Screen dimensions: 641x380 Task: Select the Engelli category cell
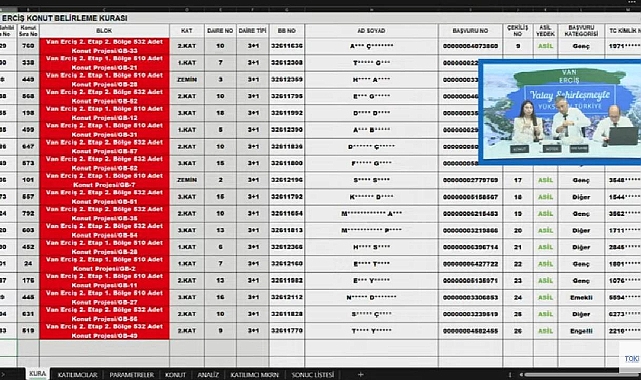[581, 331]
